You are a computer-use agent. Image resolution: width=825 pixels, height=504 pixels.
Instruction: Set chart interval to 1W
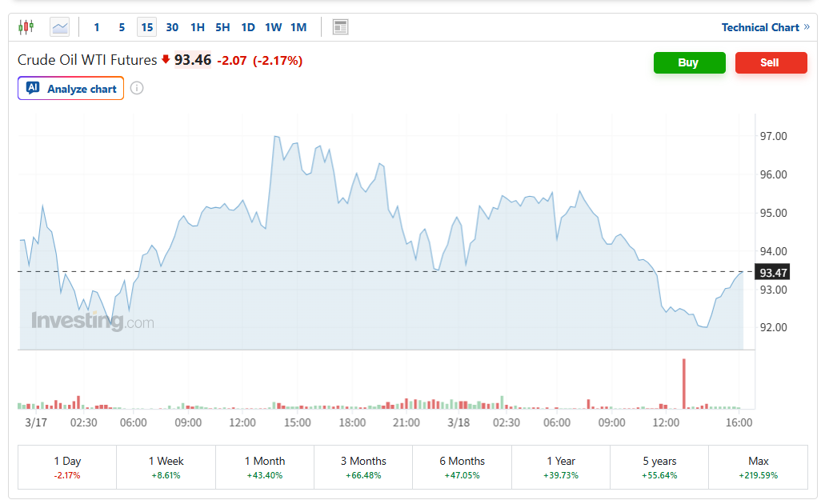click(273, 27)
